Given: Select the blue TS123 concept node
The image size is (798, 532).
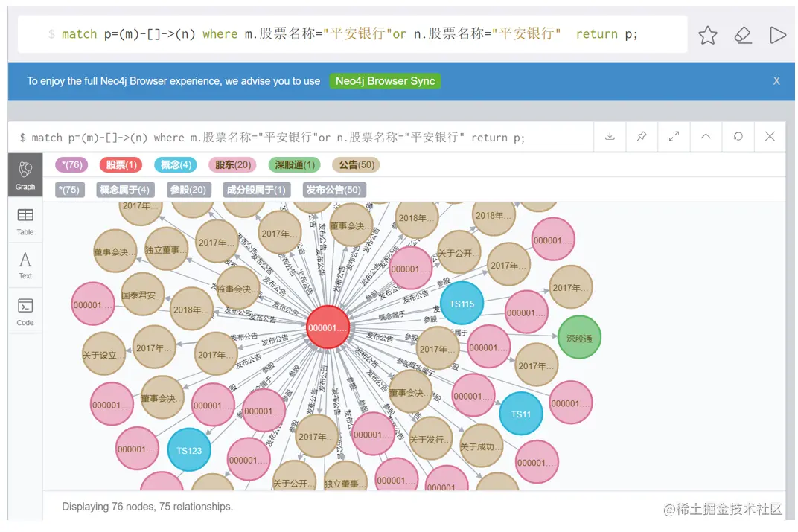Looking at the screenshot, I should tap(189, 450).
